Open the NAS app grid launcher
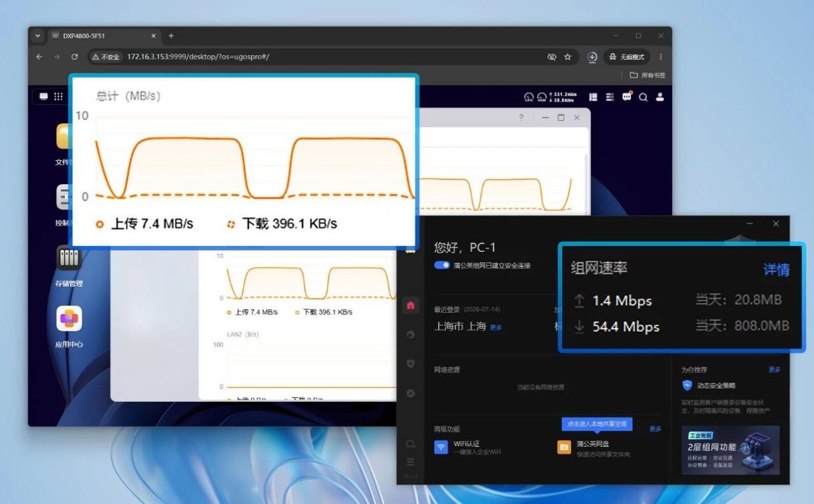The width and height of the screenshot is (814, 504). pos(58,96)
